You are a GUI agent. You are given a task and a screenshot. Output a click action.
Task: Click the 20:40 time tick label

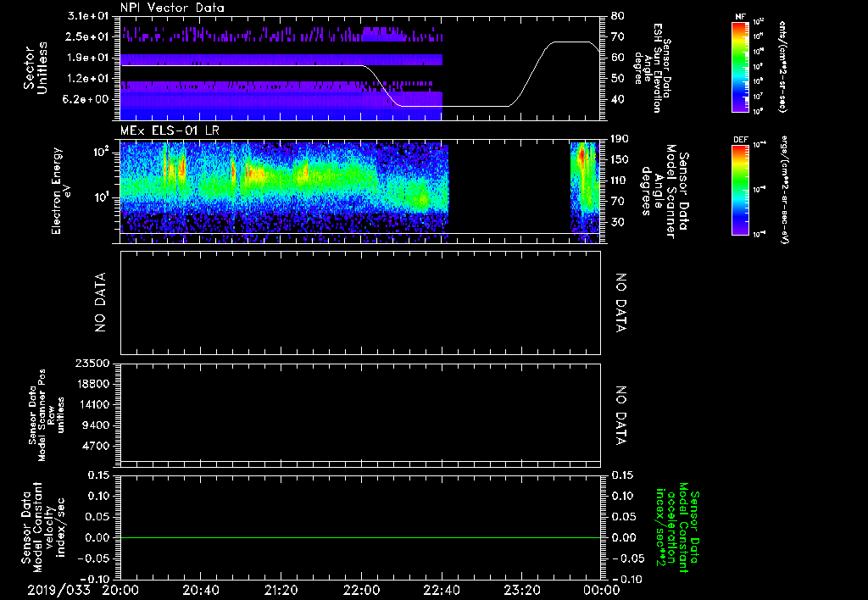coord(200,590)
